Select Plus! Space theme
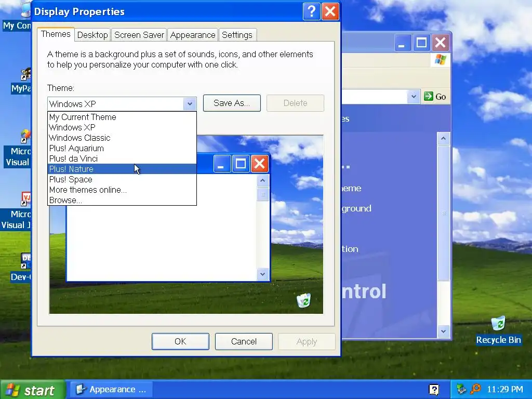Image resolution: width=532 pixels, height=399 pixels. [x=122, y=179]
